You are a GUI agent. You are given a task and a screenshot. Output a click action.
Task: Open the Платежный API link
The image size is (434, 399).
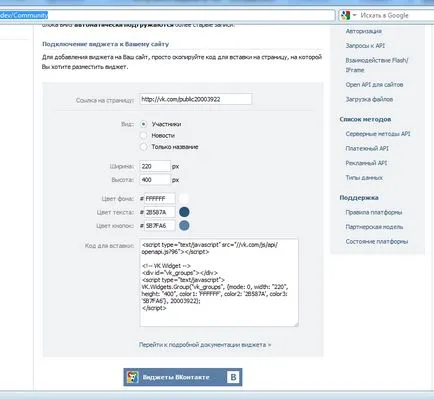coord(367,148)
